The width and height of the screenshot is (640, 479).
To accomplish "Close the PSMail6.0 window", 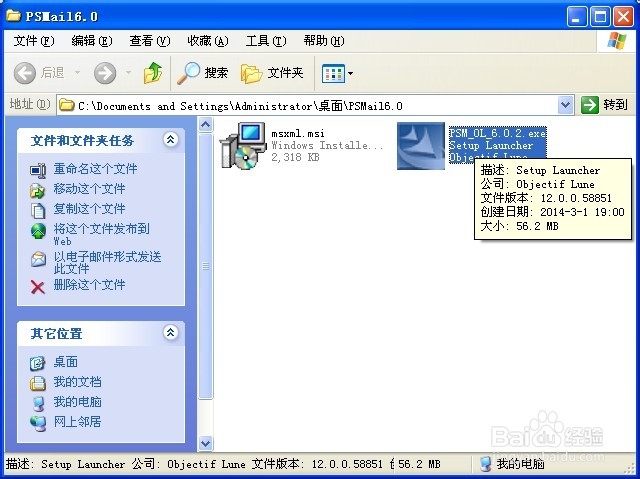I will click(x=623, y=17).
